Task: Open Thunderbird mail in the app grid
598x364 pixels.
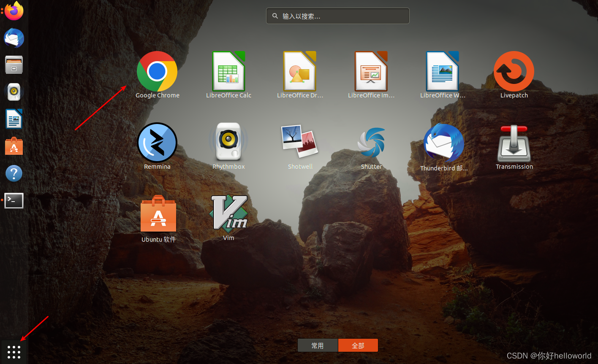Action: (443, 143)
